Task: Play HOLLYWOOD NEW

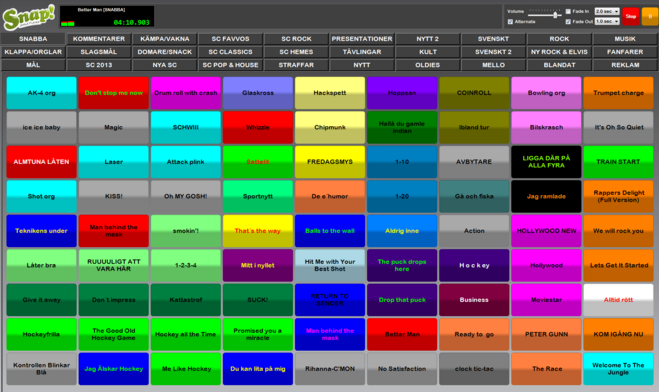Action: pos(546,231)
